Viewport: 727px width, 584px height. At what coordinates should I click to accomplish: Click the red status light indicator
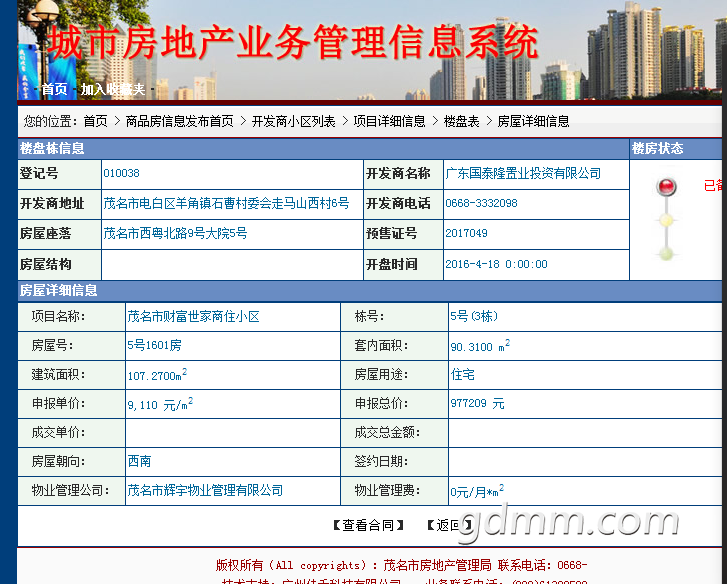[x=667, y=186]
